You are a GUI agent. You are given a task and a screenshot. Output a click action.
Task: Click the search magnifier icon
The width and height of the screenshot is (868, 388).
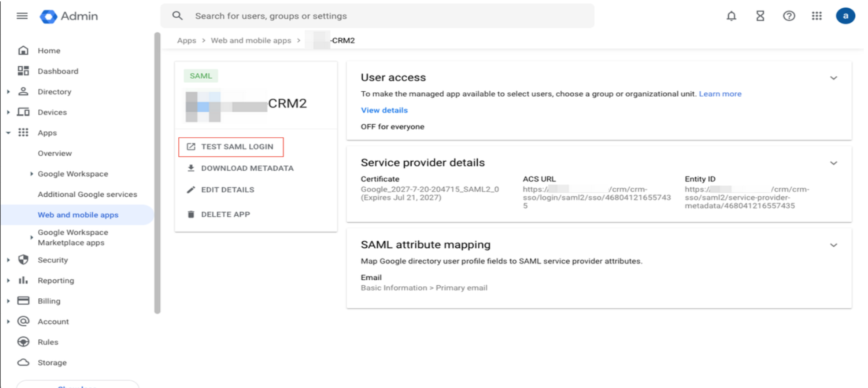[x=177, y=16]
